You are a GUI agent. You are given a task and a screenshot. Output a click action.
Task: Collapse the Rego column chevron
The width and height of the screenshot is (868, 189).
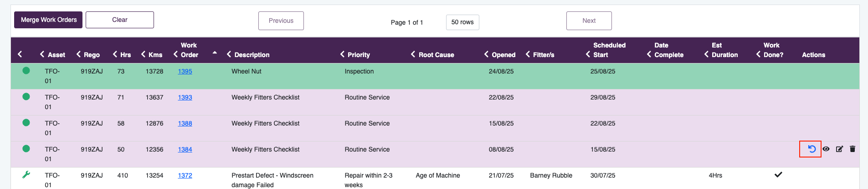coord(78,54)
